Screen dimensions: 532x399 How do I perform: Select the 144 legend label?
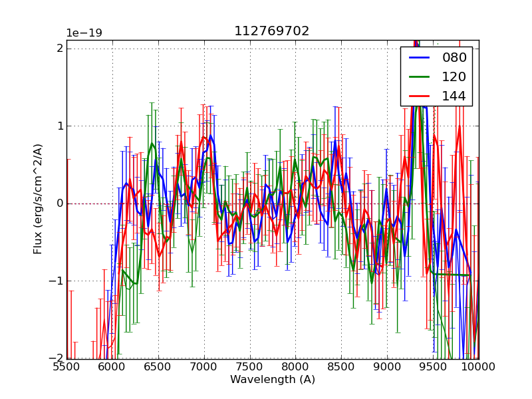coord(454,96)
